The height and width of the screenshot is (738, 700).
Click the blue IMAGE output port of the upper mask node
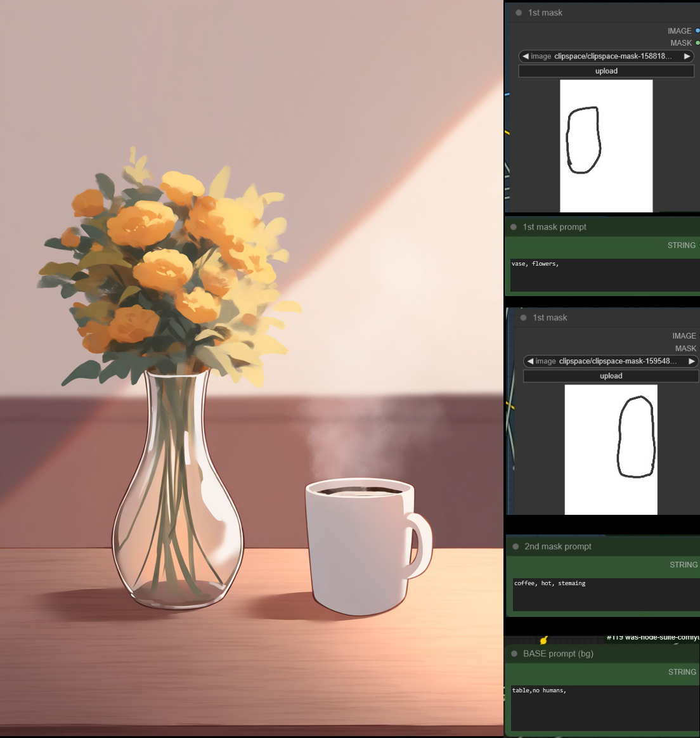[x=697, y=30]
